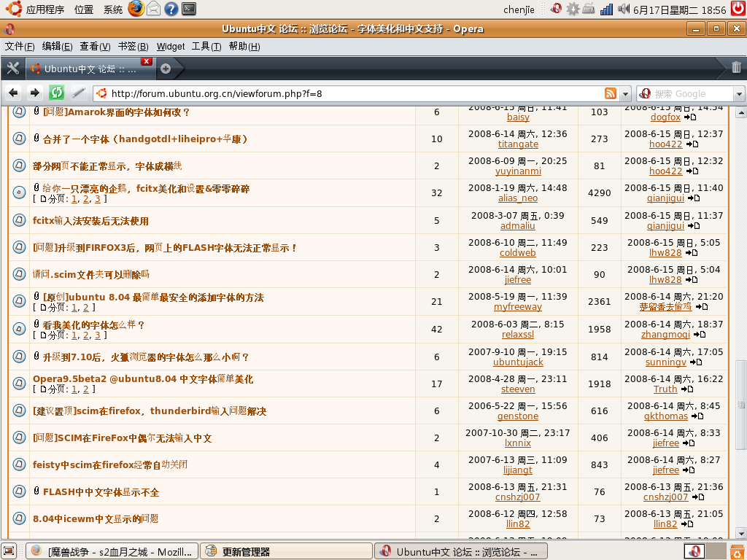
Task: Open the Widget menu
Action: point(171,46)
